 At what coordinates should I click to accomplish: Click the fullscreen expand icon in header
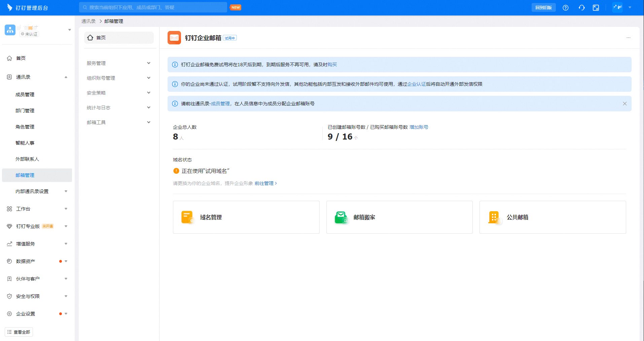(x=596, y=7)
